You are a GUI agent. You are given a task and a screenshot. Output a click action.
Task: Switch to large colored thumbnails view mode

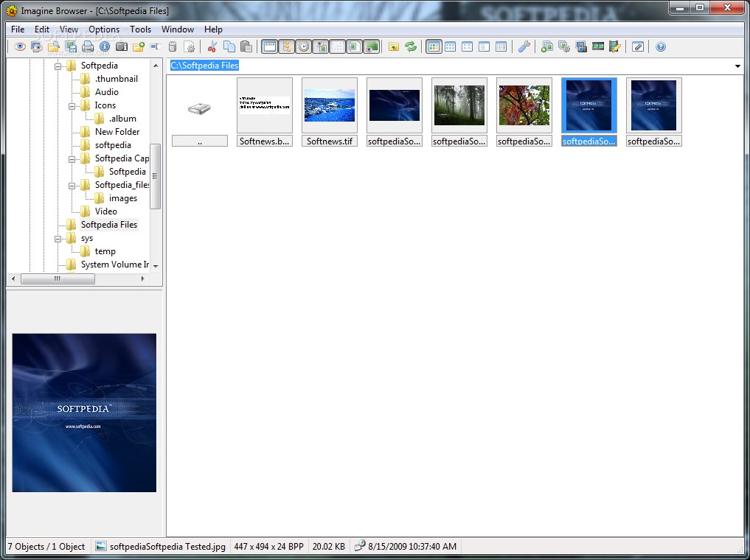pyautogui.click(x=434, y=47)
